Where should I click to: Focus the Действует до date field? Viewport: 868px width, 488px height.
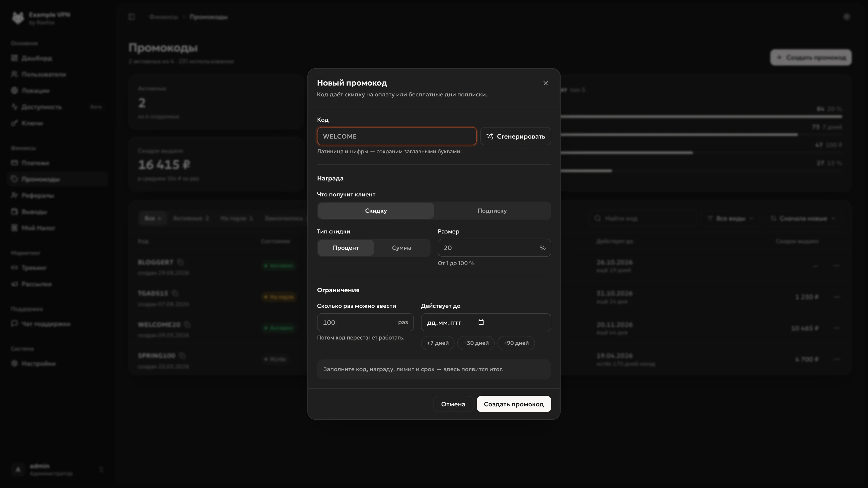tap(486, 322)
